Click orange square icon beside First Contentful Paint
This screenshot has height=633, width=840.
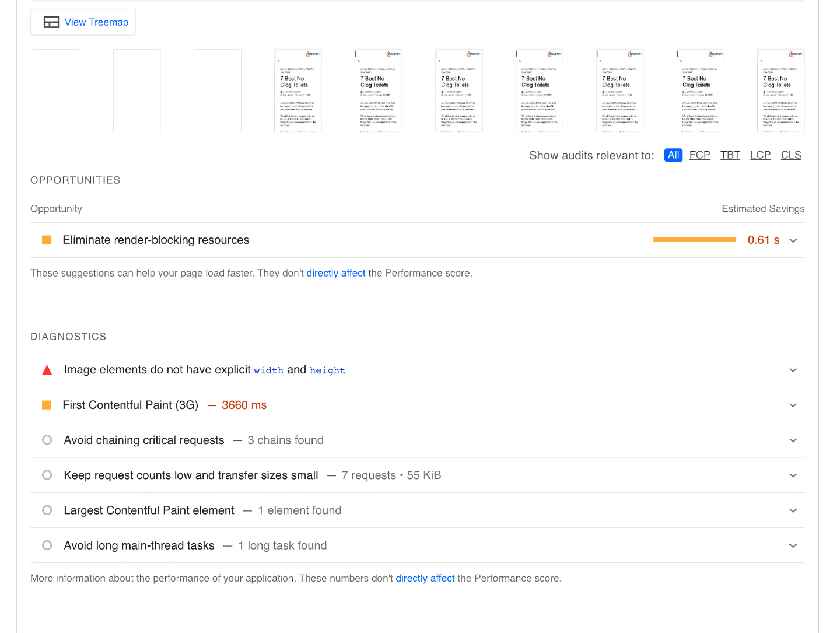[47, 405]
